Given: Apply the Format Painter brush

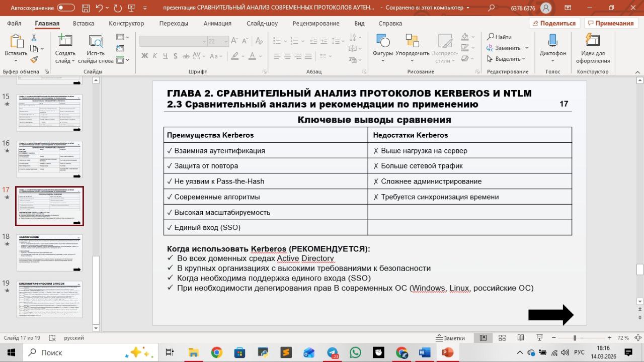Looking at the screenshot, I should point(34,59).
